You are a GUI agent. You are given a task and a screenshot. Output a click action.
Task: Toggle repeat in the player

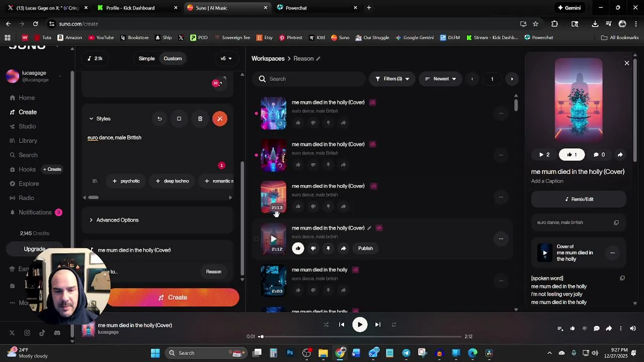[x=394, y=325]
